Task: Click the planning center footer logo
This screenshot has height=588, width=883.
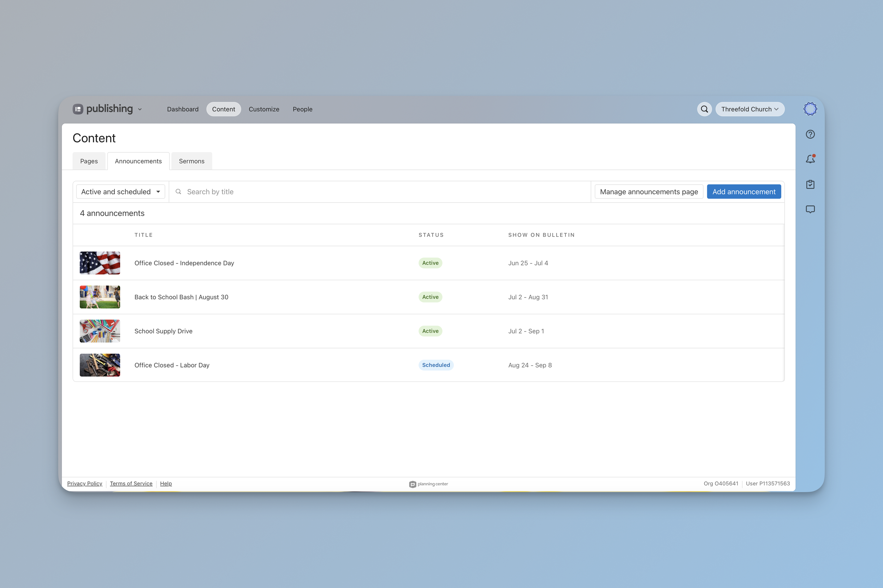Action: pyautogui.click(x=428, y=484)
